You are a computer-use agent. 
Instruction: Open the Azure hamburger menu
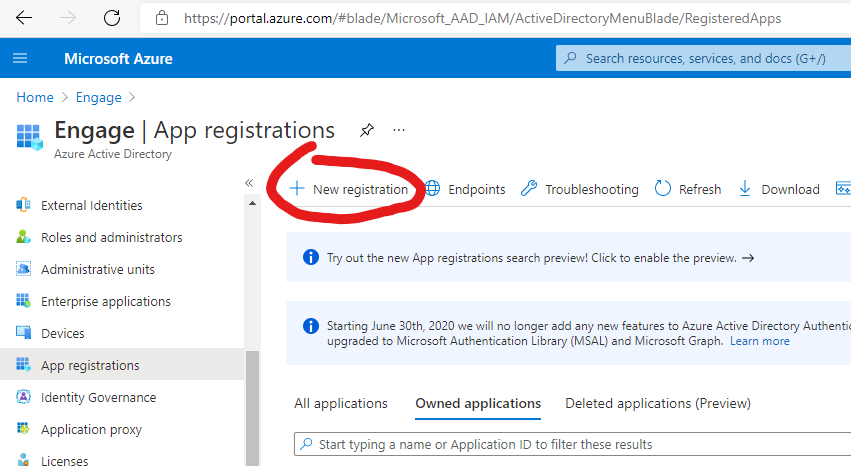(20, 58)
